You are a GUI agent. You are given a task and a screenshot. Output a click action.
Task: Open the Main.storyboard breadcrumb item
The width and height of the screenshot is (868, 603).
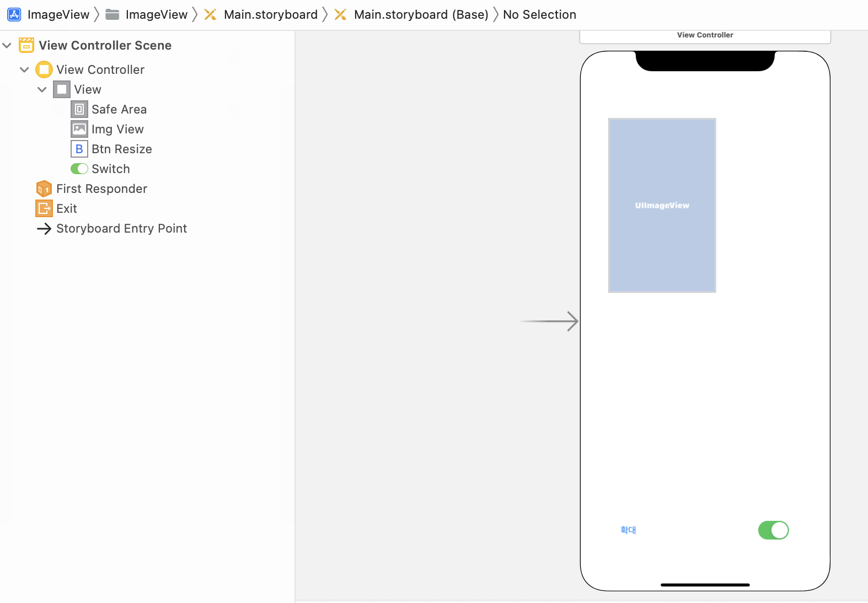271,14
